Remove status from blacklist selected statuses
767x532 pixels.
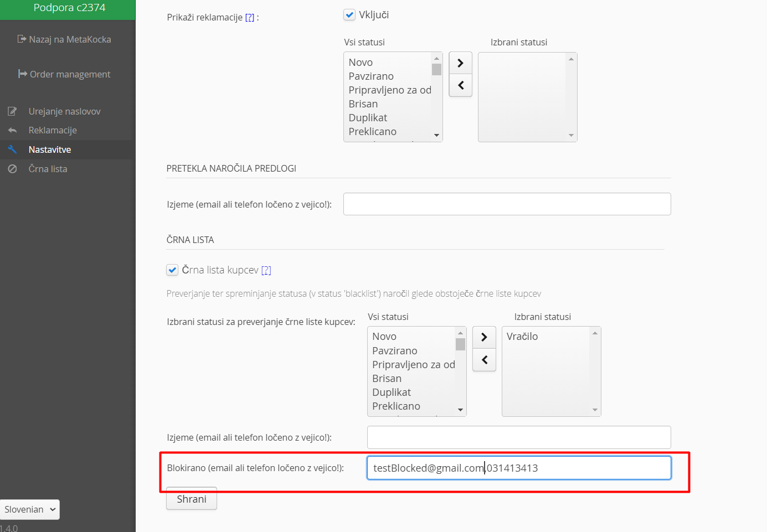pos(484,360)
